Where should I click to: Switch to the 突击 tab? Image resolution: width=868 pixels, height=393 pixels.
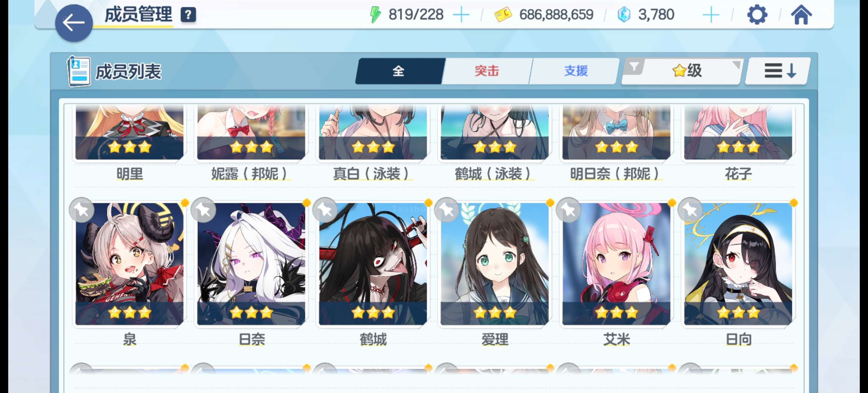click(487, 71)
